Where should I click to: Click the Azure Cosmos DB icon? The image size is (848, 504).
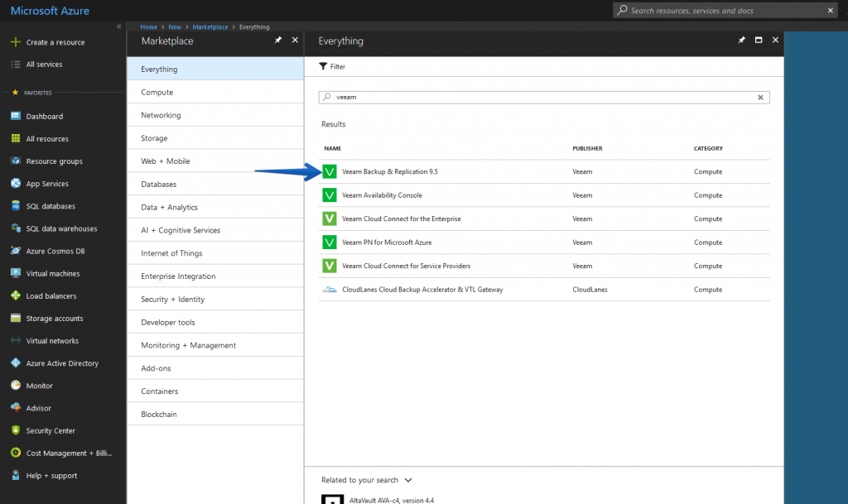point(16,251)
